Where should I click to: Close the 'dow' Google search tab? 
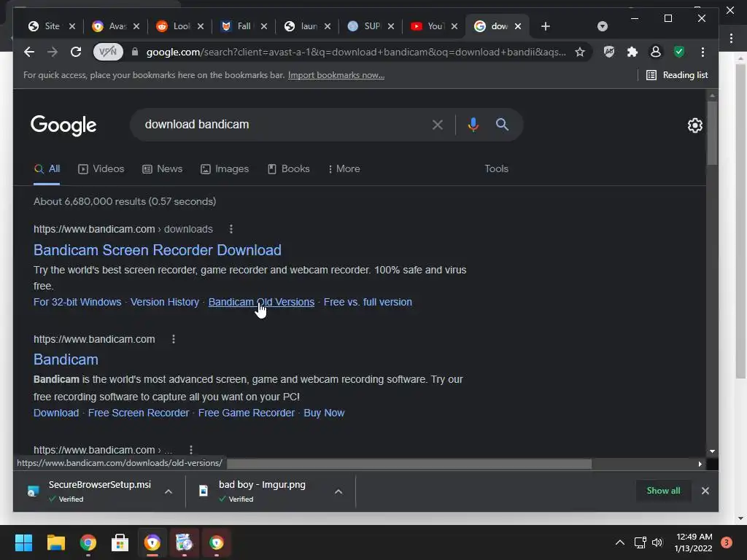coord(518,26)
